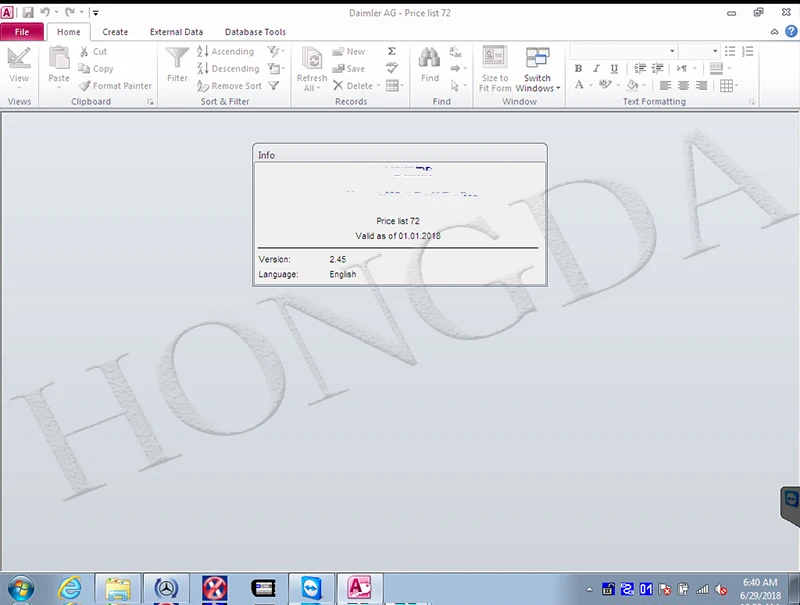The height and width of the screenshot is (605, 800).
Task: Click Save record in Records group
Action: [349, 68]
